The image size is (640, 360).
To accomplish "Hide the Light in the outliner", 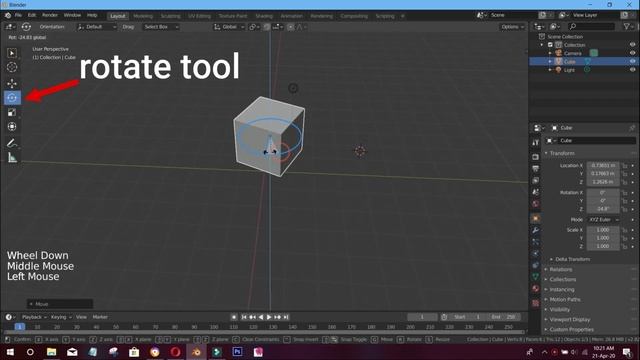I will click(632, 70).
